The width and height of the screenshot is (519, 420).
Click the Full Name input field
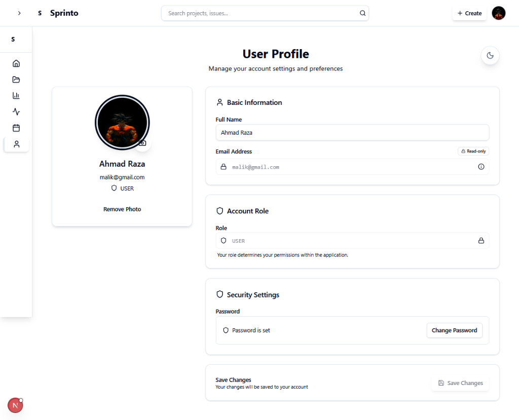pyautogui.click(x=352, y=132)
